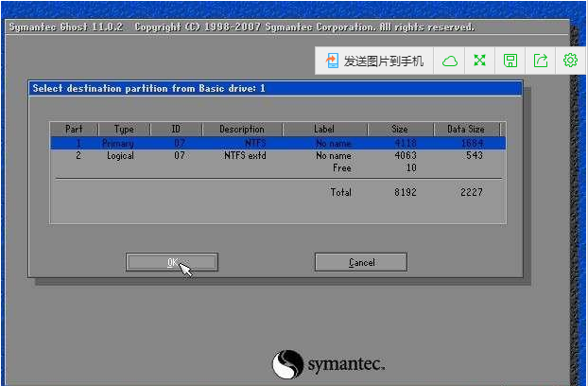
Task: Click the green floppy disk save icon
Action: 510,61
